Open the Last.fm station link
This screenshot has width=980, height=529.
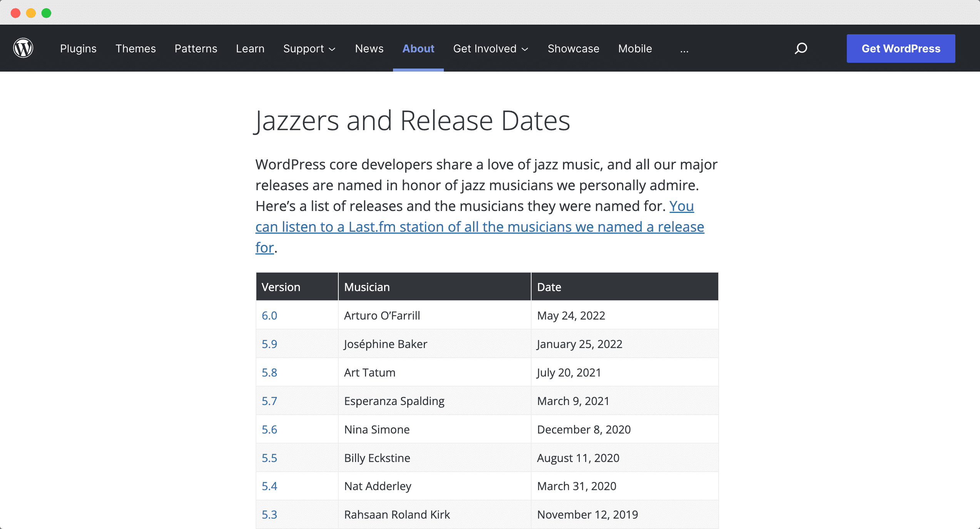pyautogui.click(x=480, y=227)
